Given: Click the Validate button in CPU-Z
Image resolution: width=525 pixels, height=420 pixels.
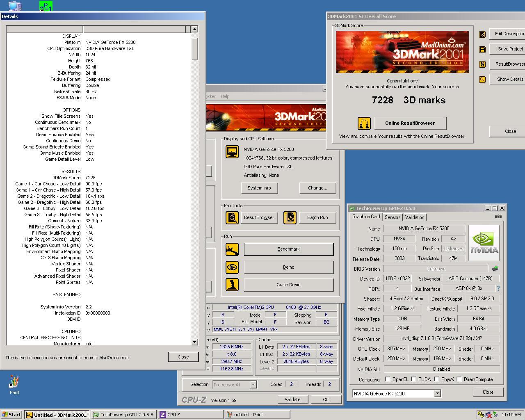Looking at the screenshot, I should tap(292, 399).
